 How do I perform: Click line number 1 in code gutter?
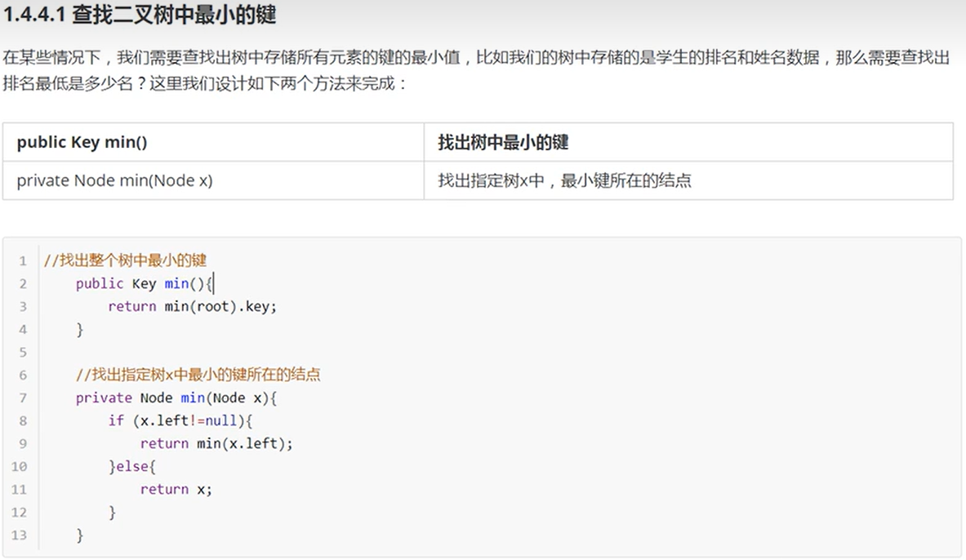(x=23, y=261)
